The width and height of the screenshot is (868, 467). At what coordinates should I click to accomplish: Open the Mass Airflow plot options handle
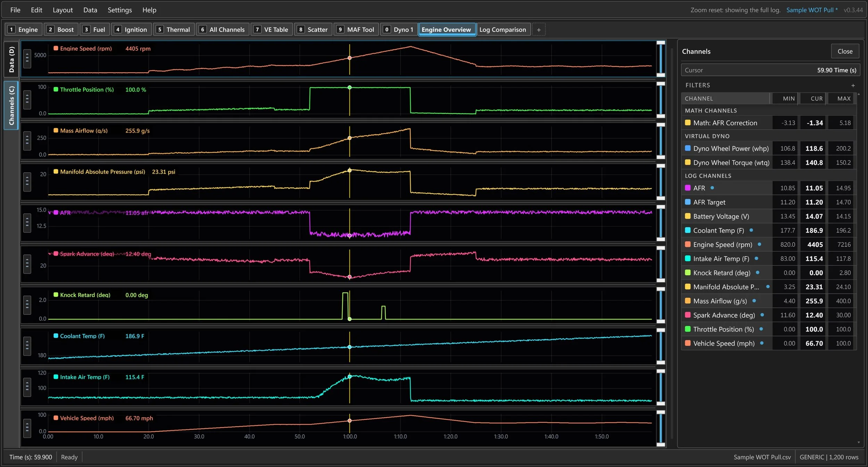[27, 141]
